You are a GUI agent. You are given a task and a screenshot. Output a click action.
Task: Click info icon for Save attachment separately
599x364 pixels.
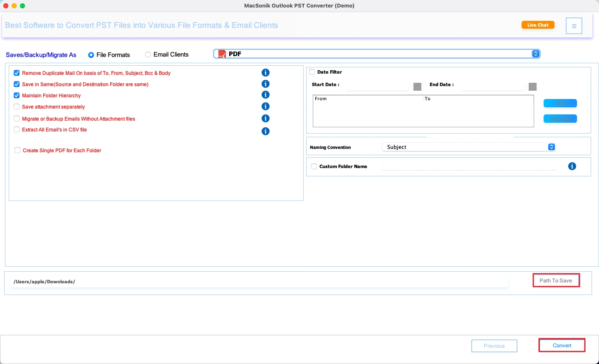[265, 106]
